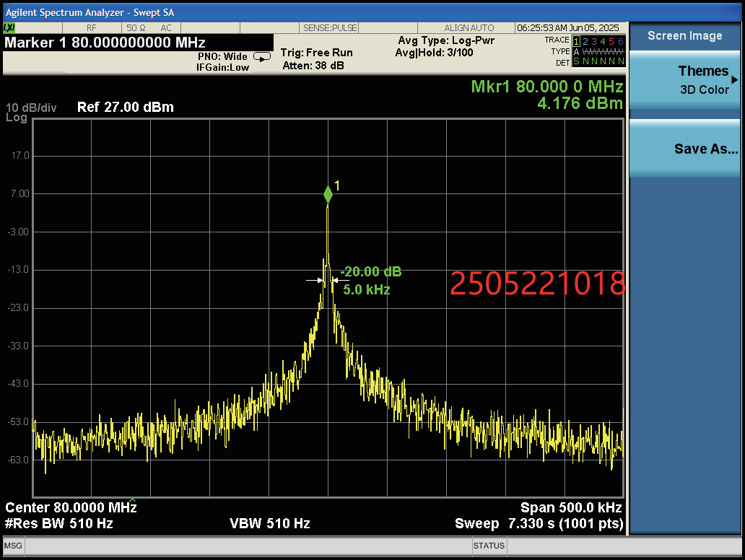Click the DET row detector indicators
Image resolution: width=745 pixels, height=560 pixels.
(598, 61)
